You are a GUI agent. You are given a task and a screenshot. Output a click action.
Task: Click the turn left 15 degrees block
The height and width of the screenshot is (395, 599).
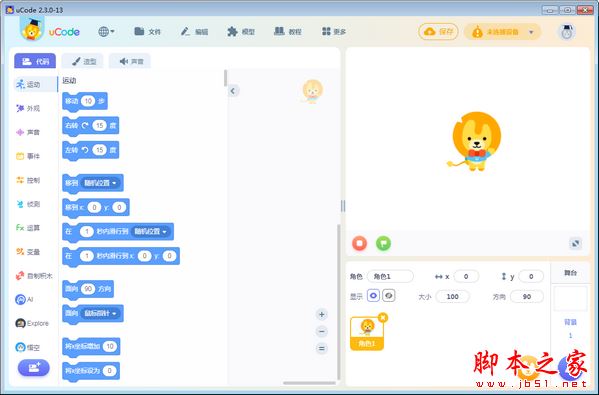(x=91, y=150)
